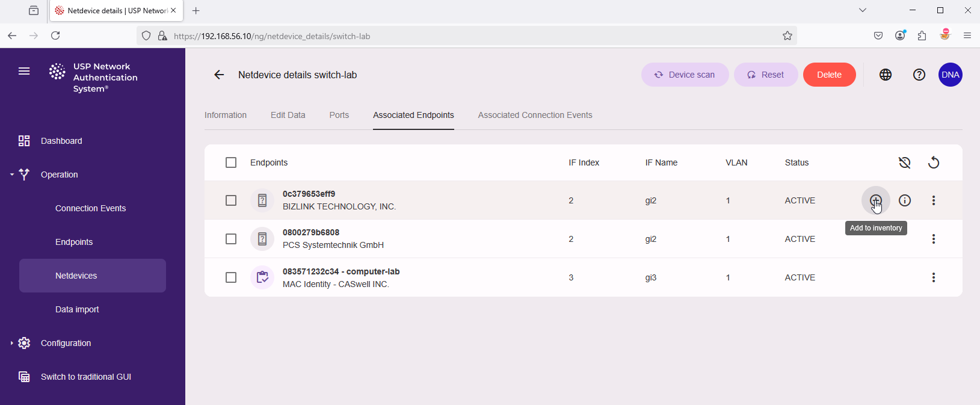Tick checkbox for computer-lab endpoint

click(231, 277)
